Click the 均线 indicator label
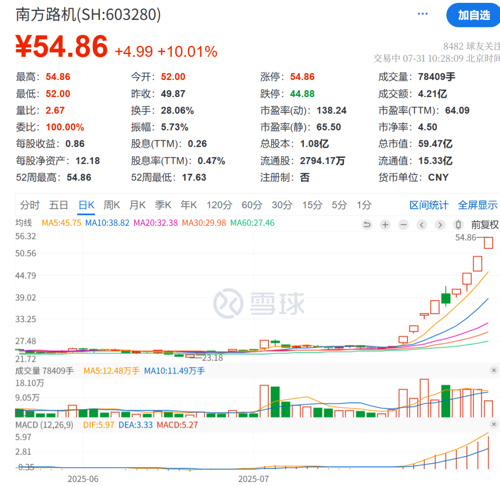500x486 pixels. 23,223
